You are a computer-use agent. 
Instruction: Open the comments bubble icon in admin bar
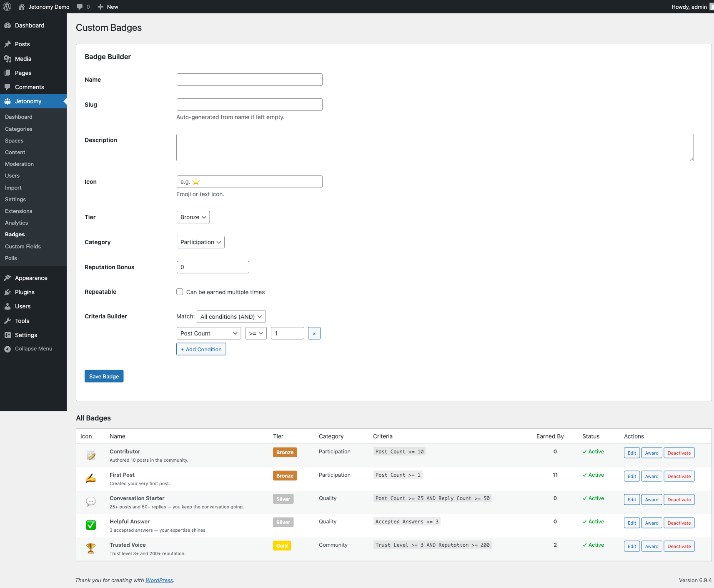(x=79, y=7)
